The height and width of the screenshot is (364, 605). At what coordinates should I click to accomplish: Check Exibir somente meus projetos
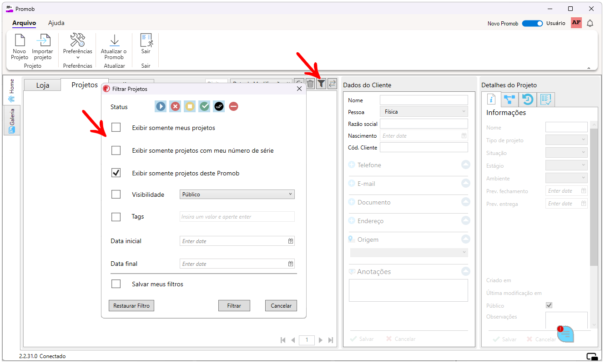116,128
